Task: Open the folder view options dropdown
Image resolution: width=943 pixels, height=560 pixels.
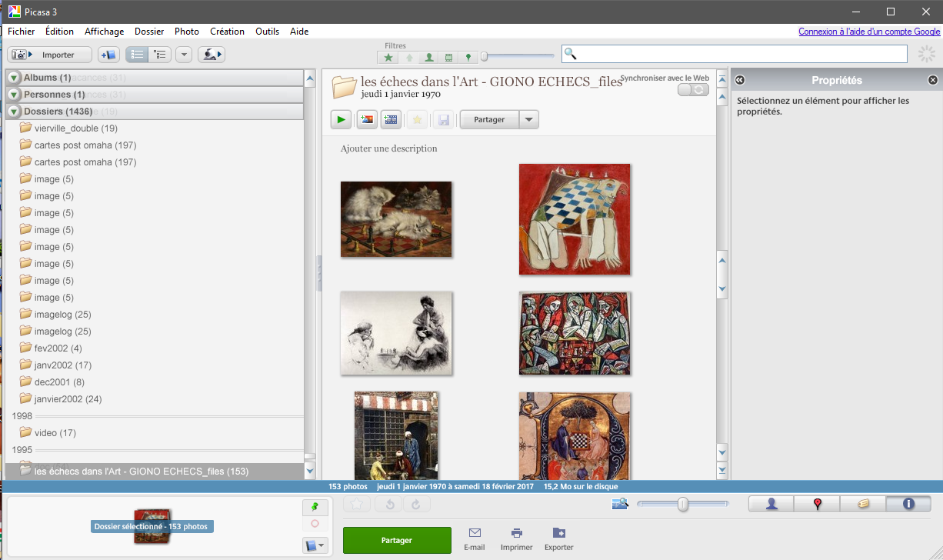Action: [x=184, y=55]
